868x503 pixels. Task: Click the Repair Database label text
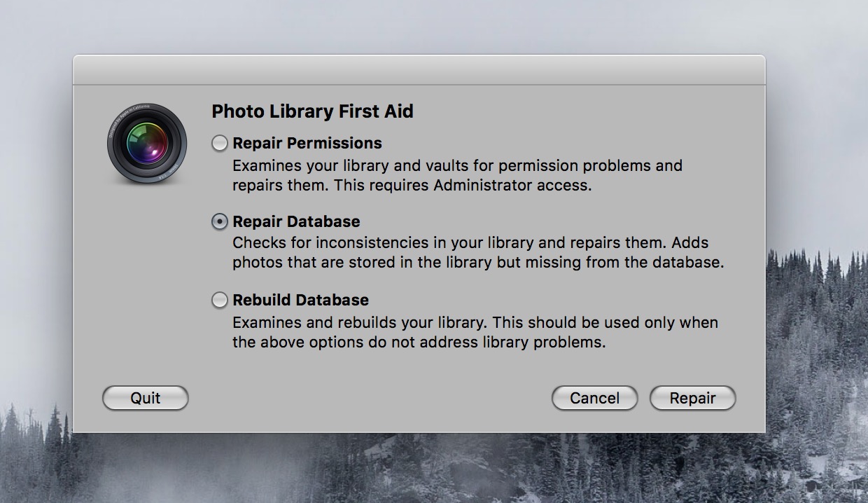(x=296, y=222)
